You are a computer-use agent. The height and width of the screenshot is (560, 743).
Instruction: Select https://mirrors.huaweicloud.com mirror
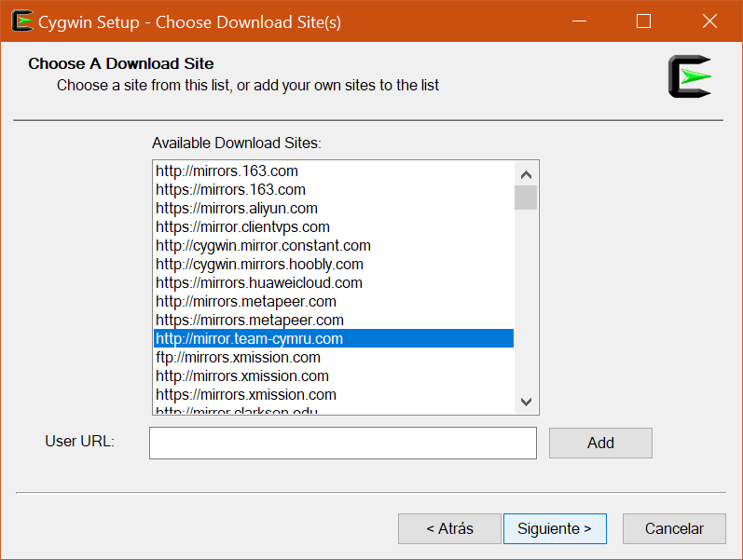pos(334,283)
